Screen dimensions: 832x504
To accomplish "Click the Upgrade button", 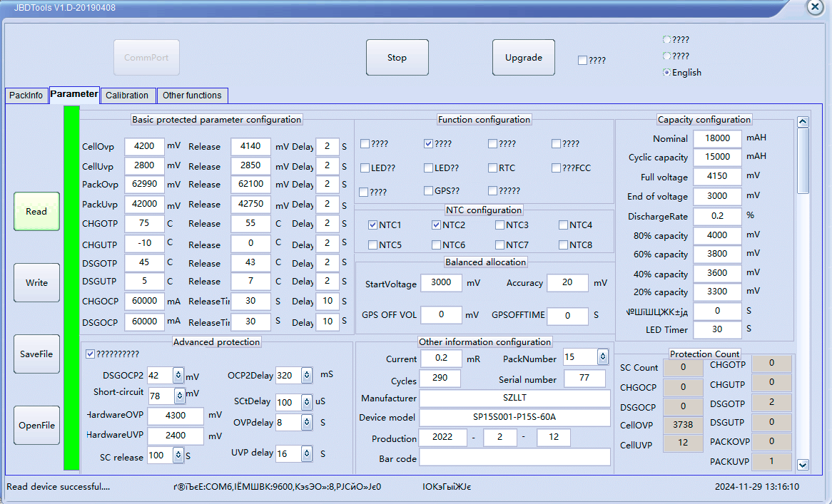I will point(523,57).
